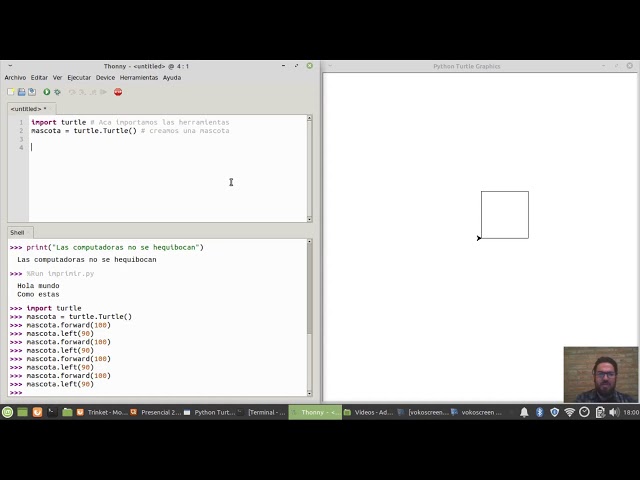640x480 pixels.
Task: Open notifications bell in system tray
Action: 524,412
